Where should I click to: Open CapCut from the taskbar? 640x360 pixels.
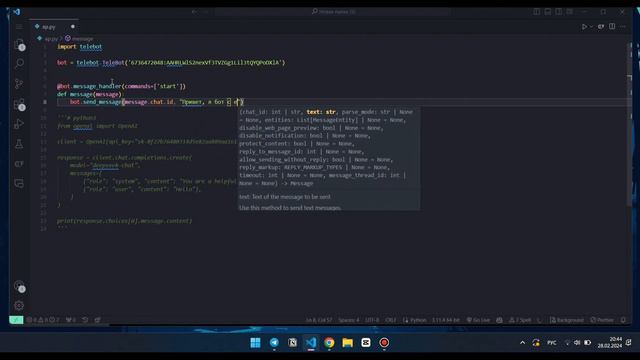366,342
